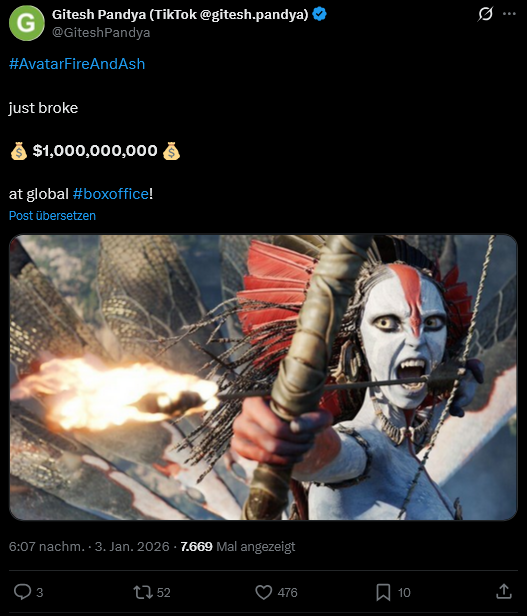The width and height of the screenshot is (527, 616).
Task: Open the Avatar archer image
Action: click(x=263, y=377)
